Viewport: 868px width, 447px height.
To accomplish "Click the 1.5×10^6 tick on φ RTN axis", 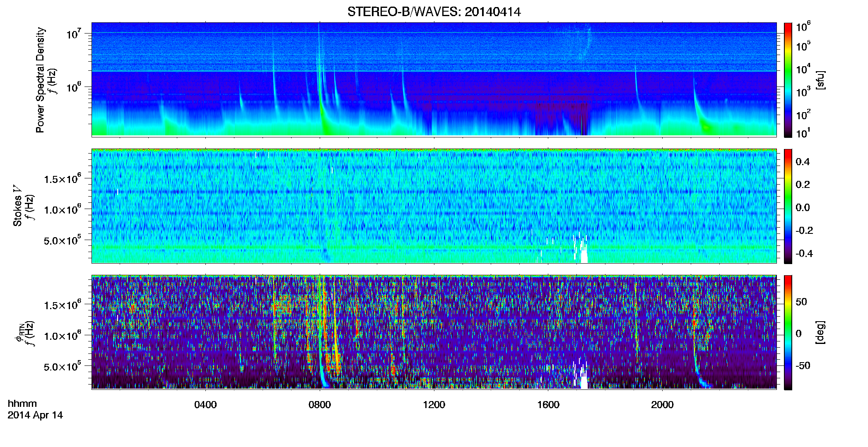I will [x=63, y=305].
